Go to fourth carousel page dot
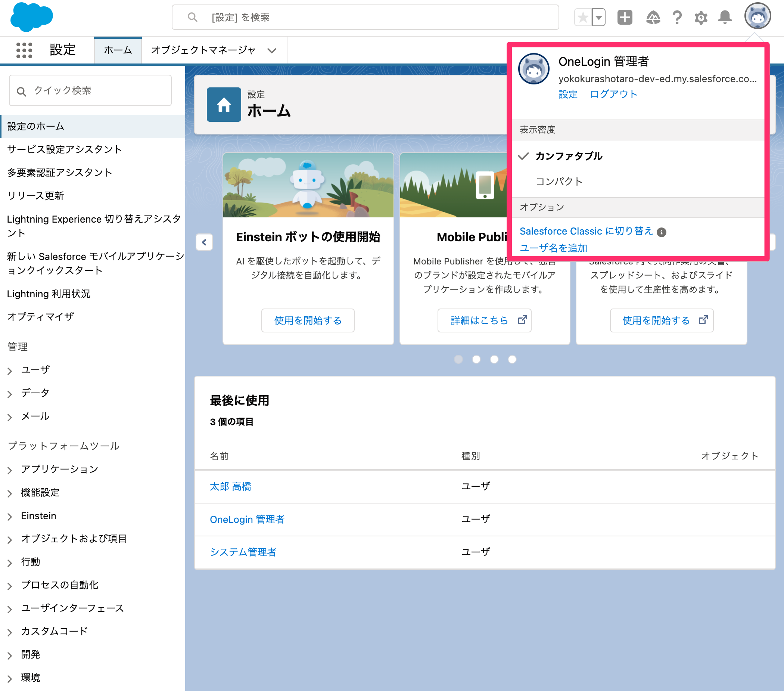 coord(512,359)
